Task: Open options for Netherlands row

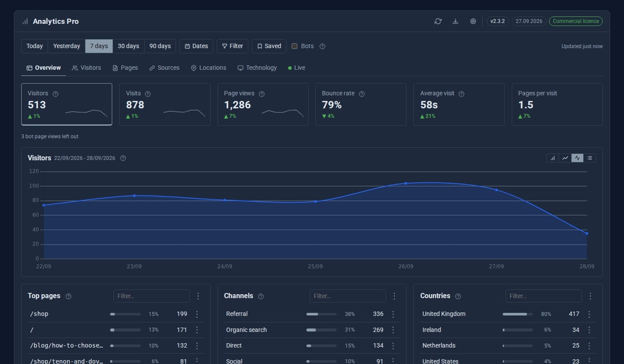Action: [x=589, y=345]
